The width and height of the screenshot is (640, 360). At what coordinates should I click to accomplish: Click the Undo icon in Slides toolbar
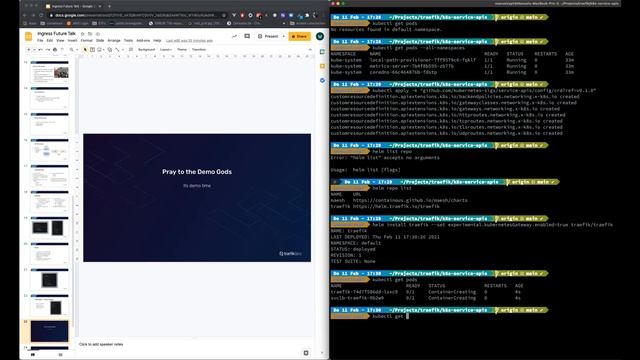[x=40, y=49]
